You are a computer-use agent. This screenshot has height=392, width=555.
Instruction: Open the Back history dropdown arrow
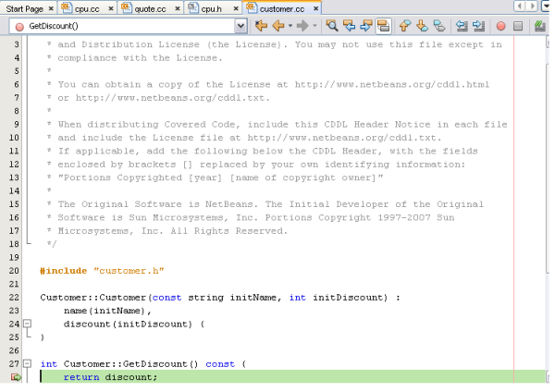pos(290,26)
